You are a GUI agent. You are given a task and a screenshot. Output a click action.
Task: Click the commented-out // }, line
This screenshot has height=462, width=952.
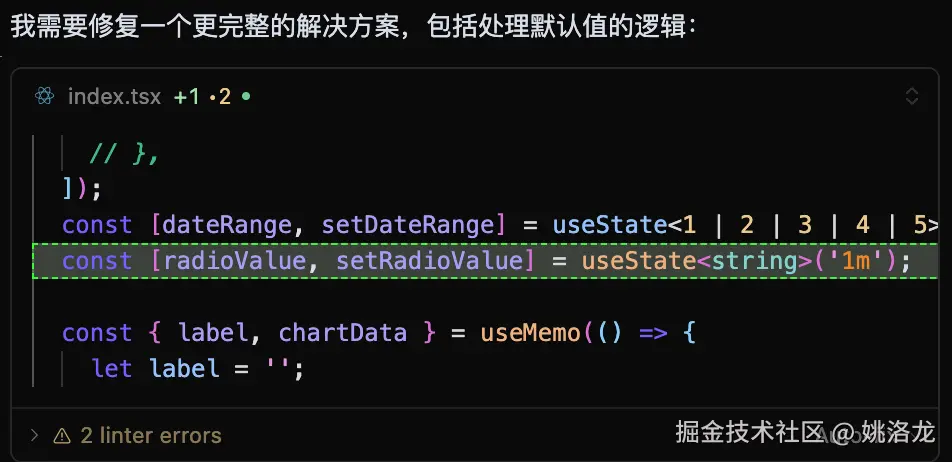(x=124, y=154)
